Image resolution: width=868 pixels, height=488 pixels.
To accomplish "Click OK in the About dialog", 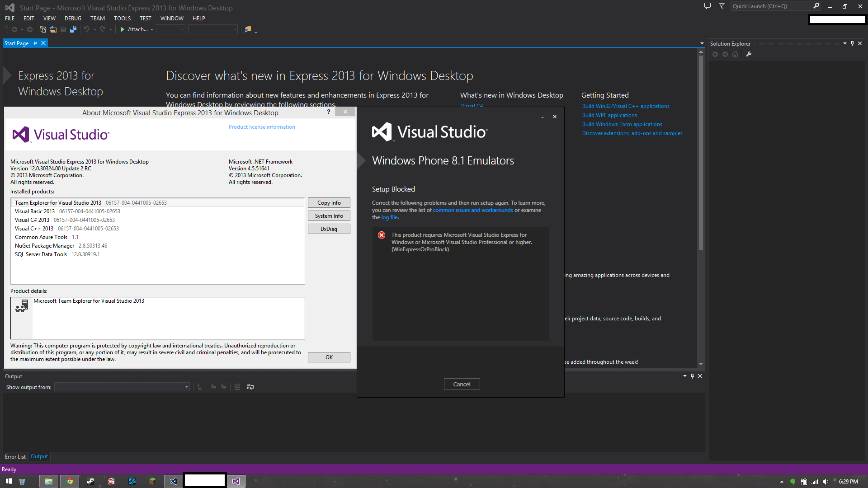I will tap(329, 357).
